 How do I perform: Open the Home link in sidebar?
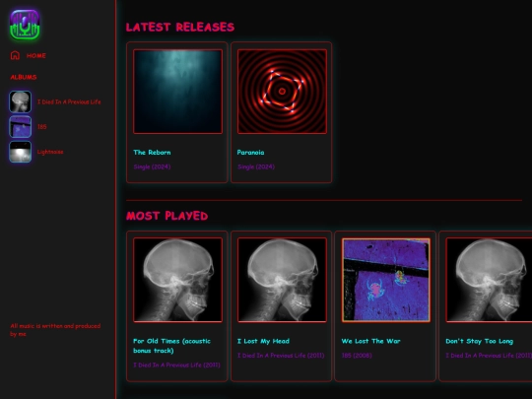(36, 55)
